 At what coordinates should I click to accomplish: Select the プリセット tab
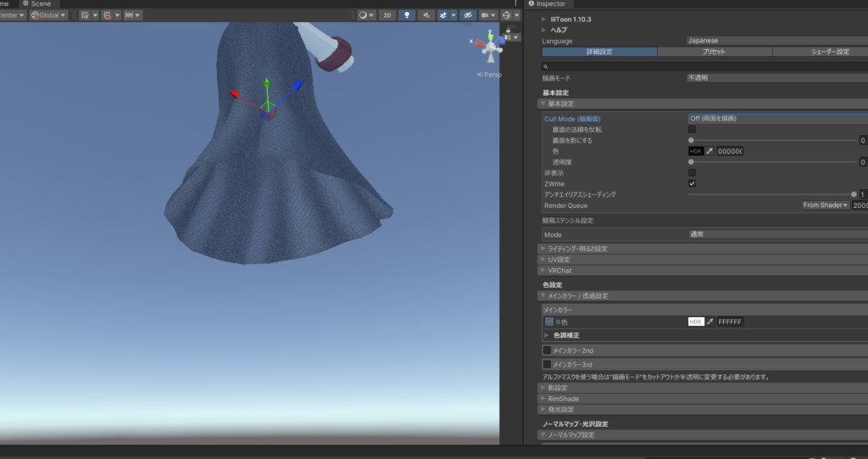(x=715, y=52)
